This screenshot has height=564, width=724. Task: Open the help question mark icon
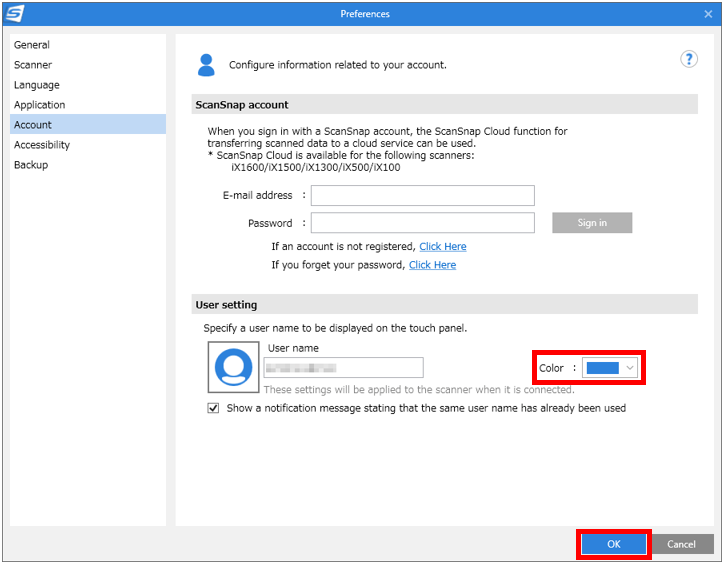click(688, 59)
